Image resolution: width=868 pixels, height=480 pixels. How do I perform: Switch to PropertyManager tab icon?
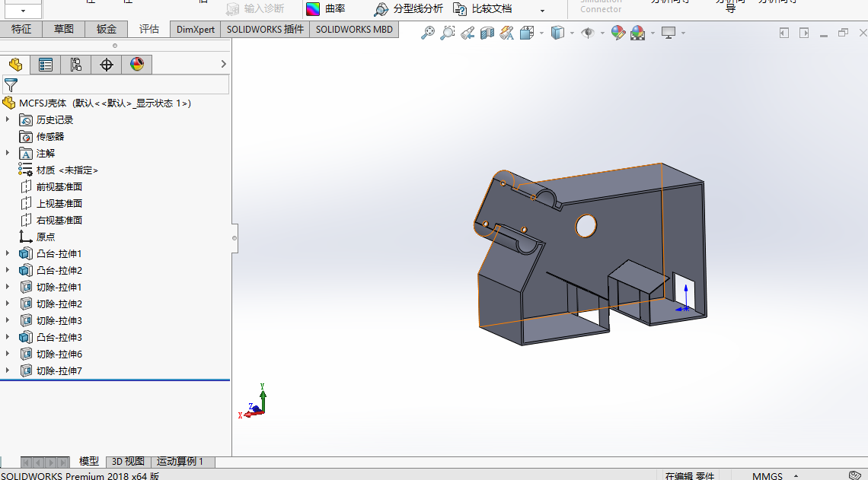pos(46,65)
